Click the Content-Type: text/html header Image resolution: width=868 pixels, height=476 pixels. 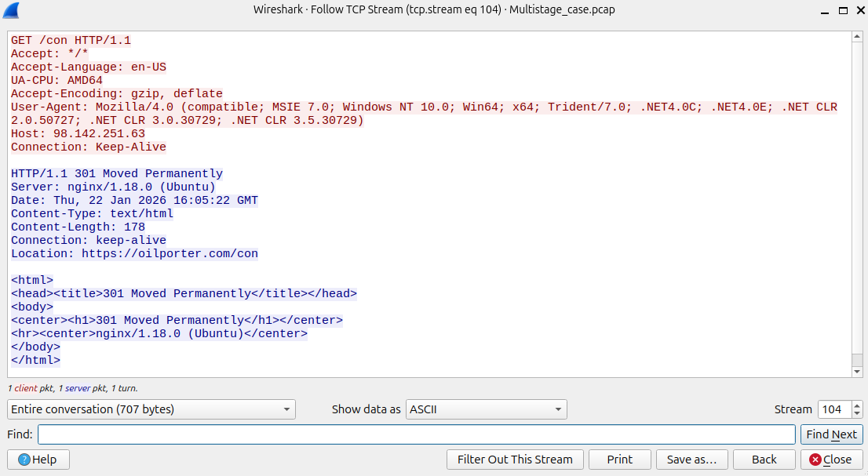pyautogui.click(x=92, y=214)
